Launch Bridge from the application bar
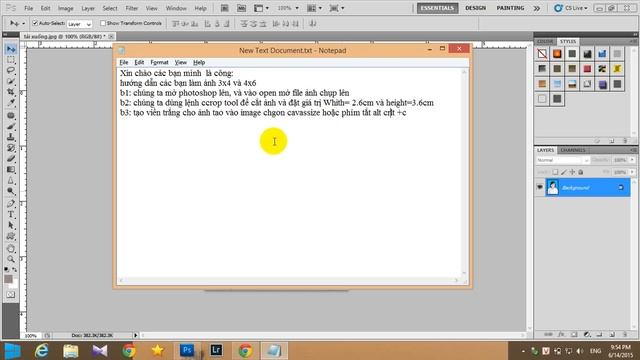 pyautogui.click(x=224, y=8)
